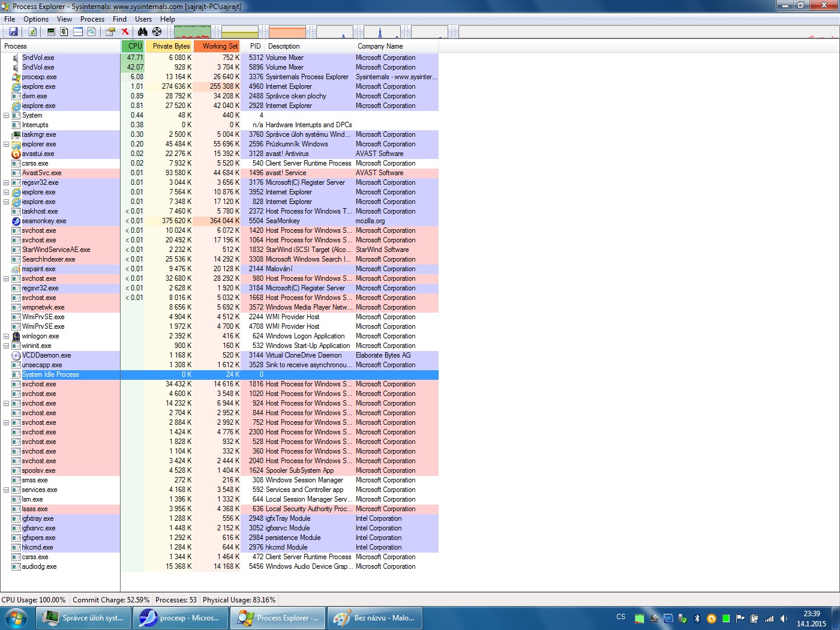Click the orange avastui.exe icon
840x630 pixels.
click(16, 154)
